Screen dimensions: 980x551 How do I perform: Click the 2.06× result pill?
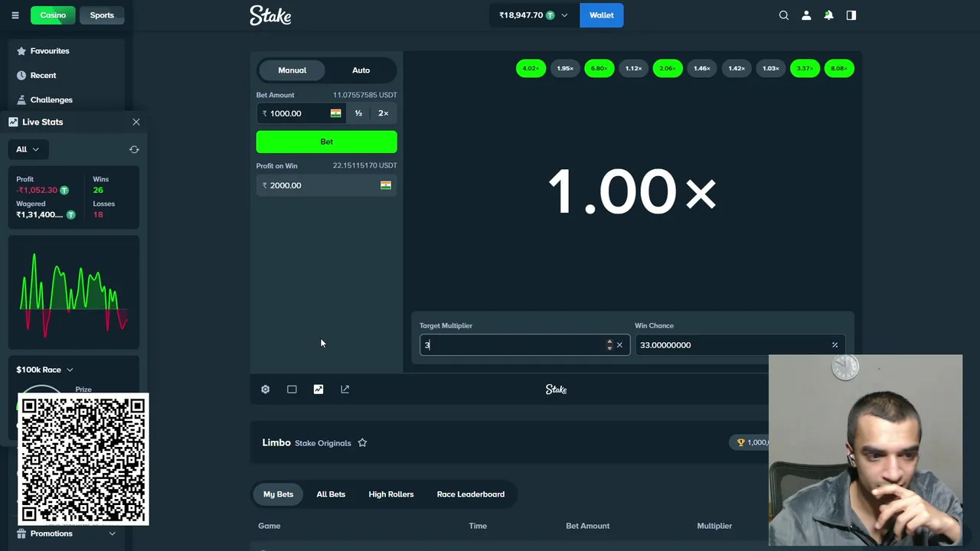668,69
